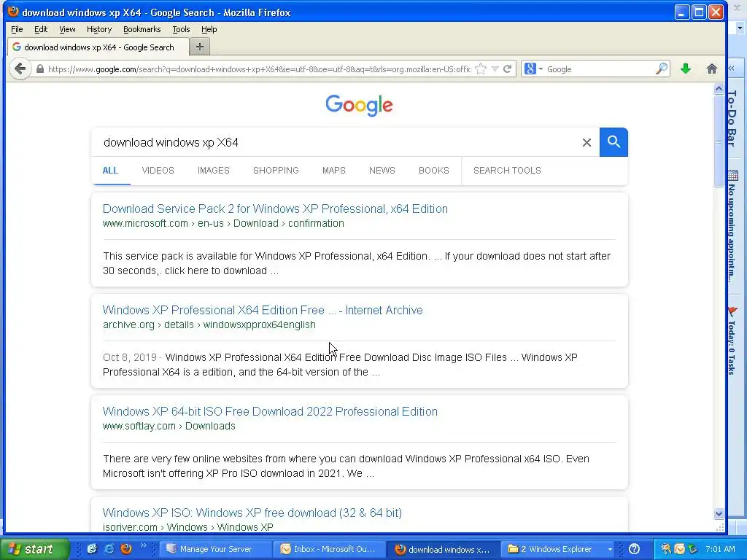
Task: Switch to VIDEOS search results tab
Action: coord(158,171)
